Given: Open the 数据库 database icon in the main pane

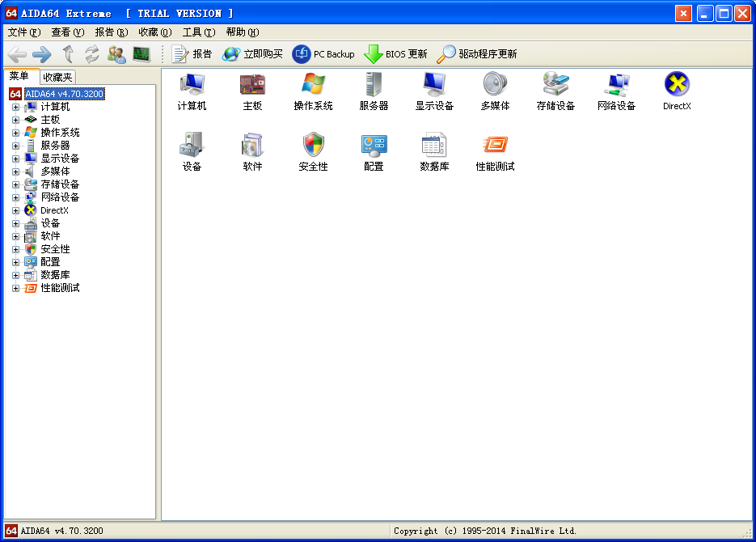Looking at the screenshot, I should [x=434, y=152].
